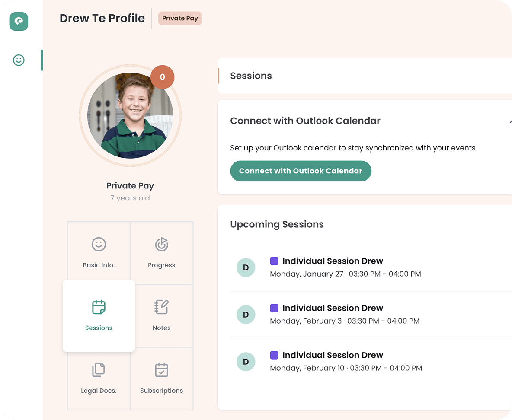The width and height of the screenshot is (512, 420).
Task: Open the February 3 Individual Session
Action: pos(333,308)
